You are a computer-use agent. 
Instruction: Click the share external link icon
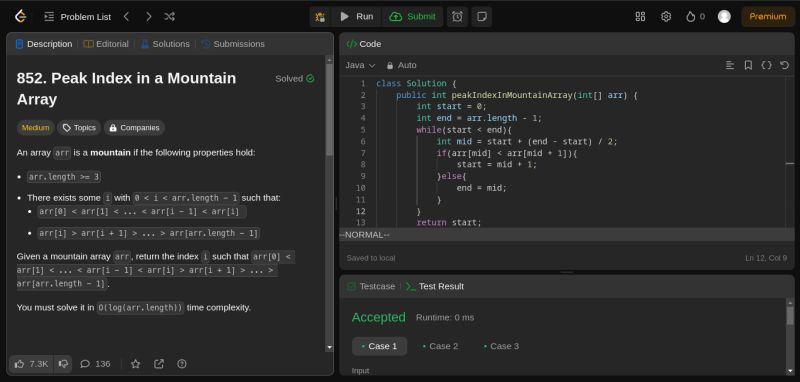click(x=159, y=364)
